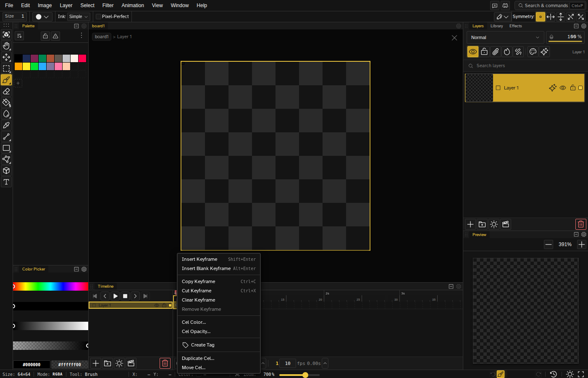588x378 pixels.
Task: Select the Hand pan tool
Action: coord(6,46)
